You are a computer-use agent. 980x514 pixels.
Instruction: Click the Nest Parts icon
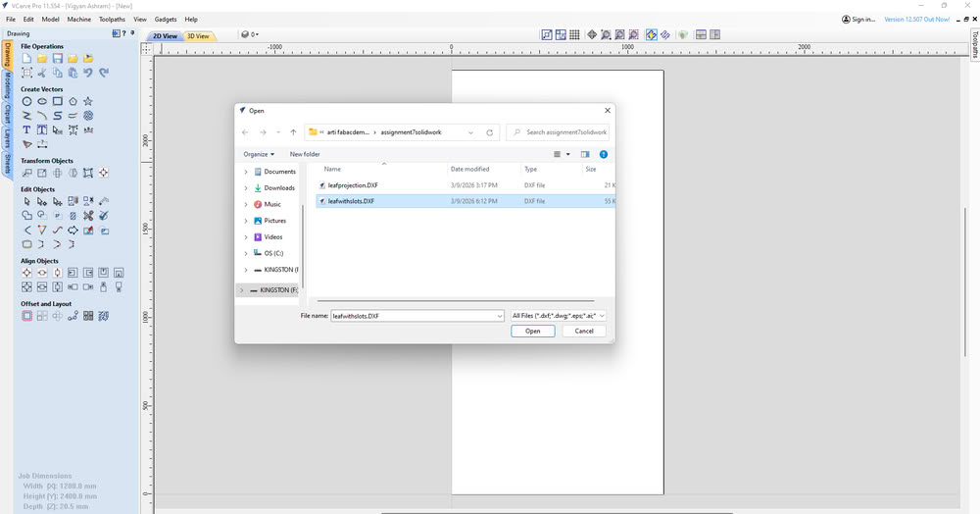(104, 317)
